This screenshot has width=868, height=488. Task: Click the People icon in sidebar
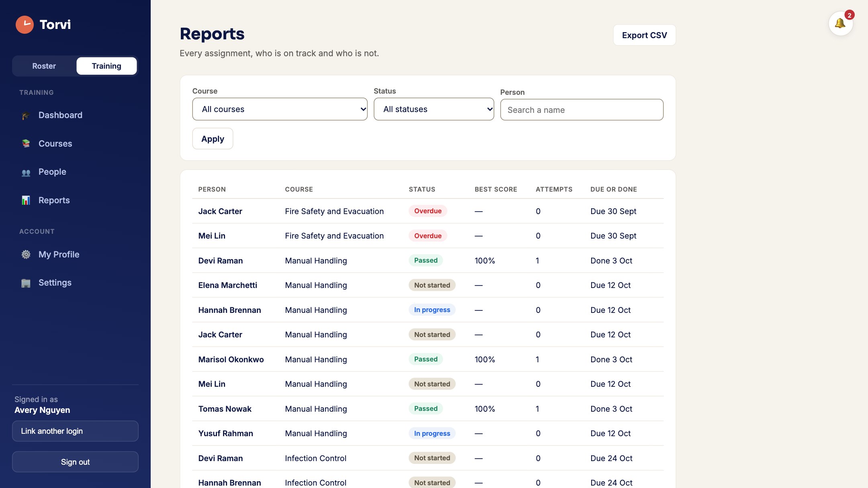pyautogui.click(x=26, y=172)
